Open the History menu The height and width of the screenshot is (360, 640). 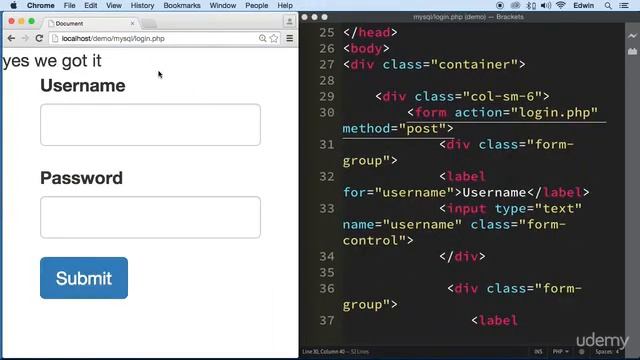click(142, 5)
